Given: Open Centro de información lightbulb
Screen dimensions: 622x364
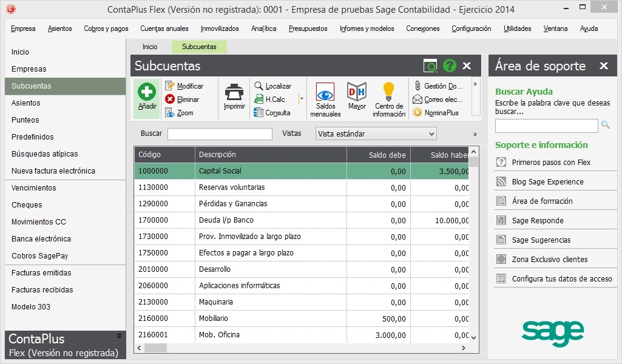Looking at the screenshot, I should coord(389,92).
